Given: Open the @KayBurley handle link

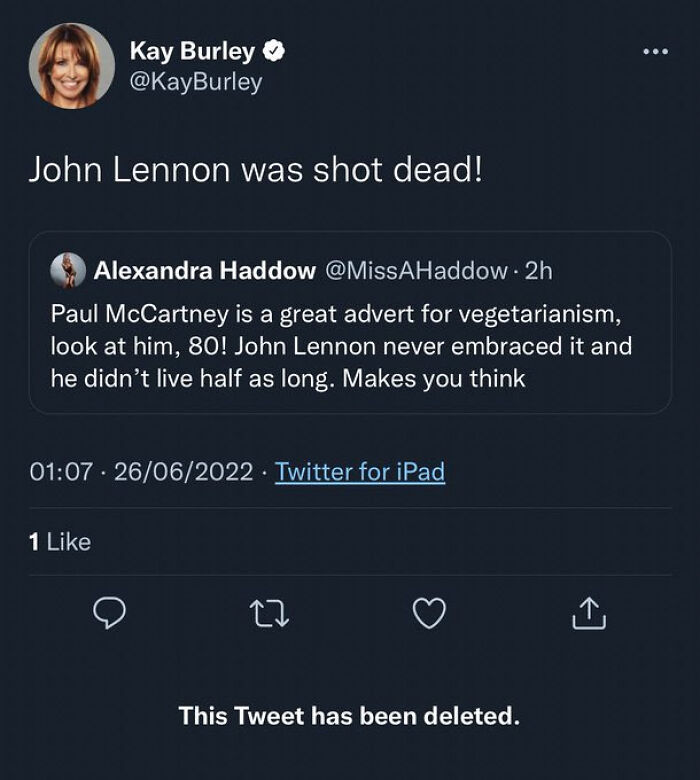Looking at the screenshot, I should click(196, 82).
